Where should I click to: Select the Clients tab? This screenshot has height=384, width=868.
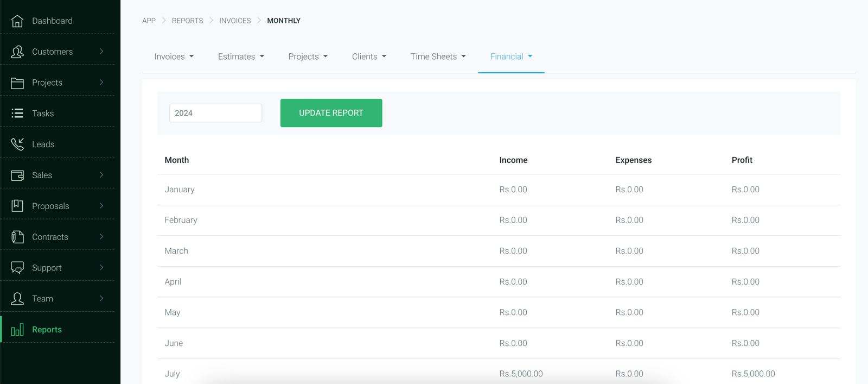[369, 56]
